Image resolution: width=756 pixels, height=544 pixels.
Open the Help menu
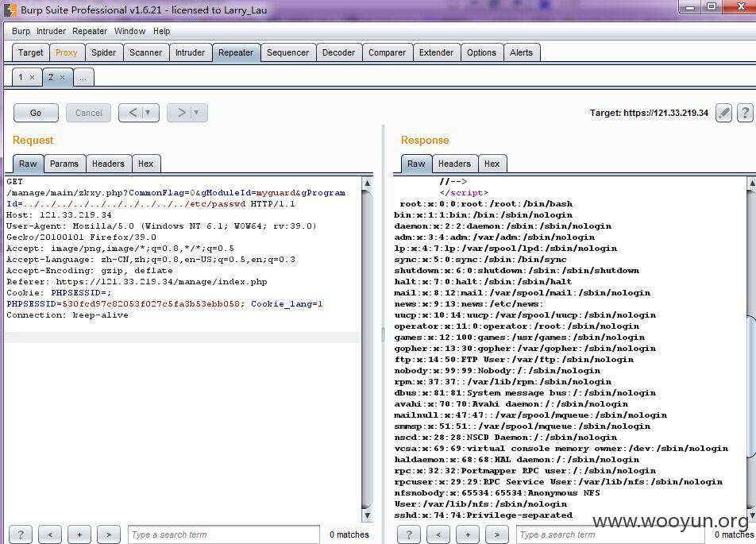click(161, 31)
